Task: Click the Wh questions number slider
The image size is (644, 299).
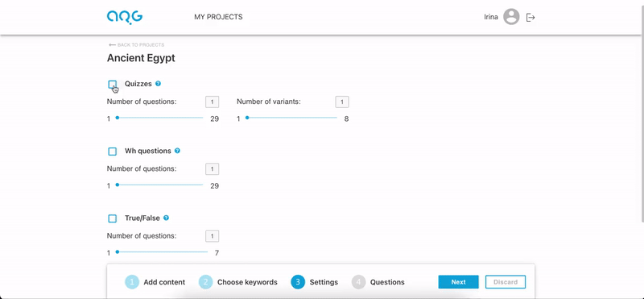Action: pyautogui.click(x=159, y=185)
